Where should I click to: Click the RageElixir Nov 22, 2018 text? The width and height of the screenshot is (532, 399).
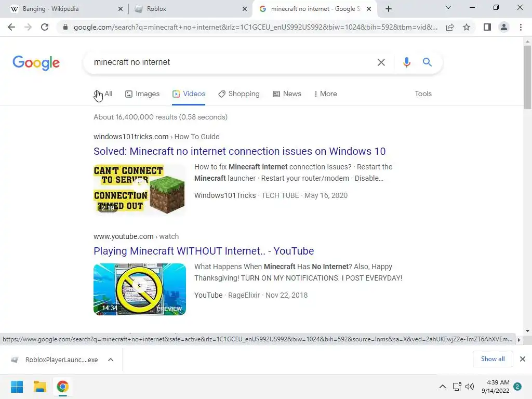[268, 295]
